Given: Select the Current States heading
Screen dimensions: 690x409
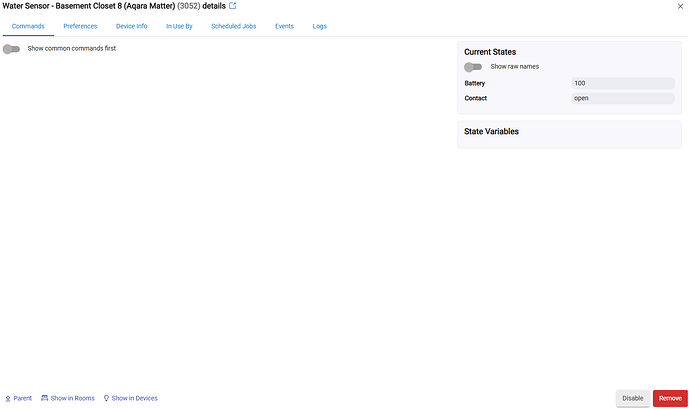Looking at the screenshot, I should (x=490, y=52).
